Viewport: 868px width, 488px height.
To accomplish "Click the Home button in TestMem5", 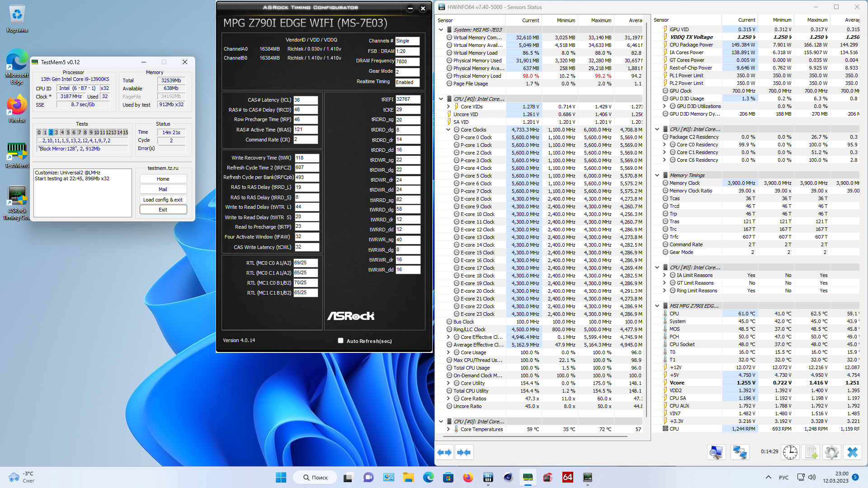I will point(163,179).
